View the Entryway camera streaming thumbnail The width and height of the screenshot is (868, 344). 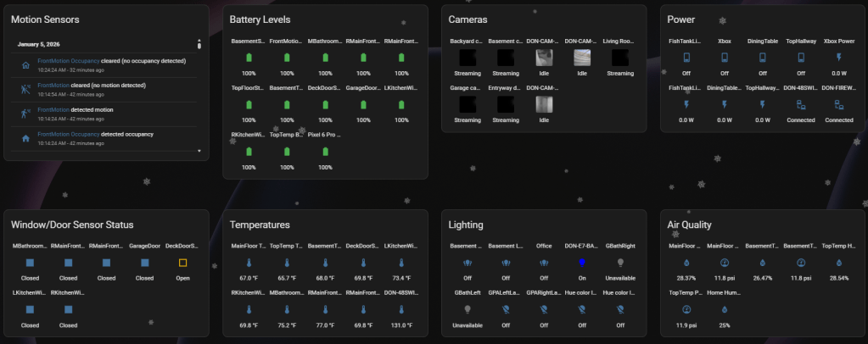506,104
